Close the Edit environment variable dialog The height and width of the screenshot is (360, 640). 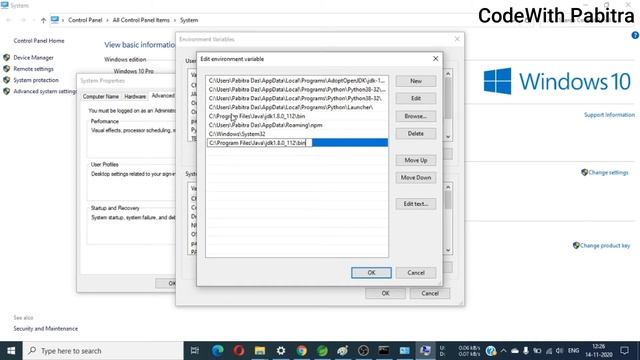pyautogui.click(x=436, y=59)
